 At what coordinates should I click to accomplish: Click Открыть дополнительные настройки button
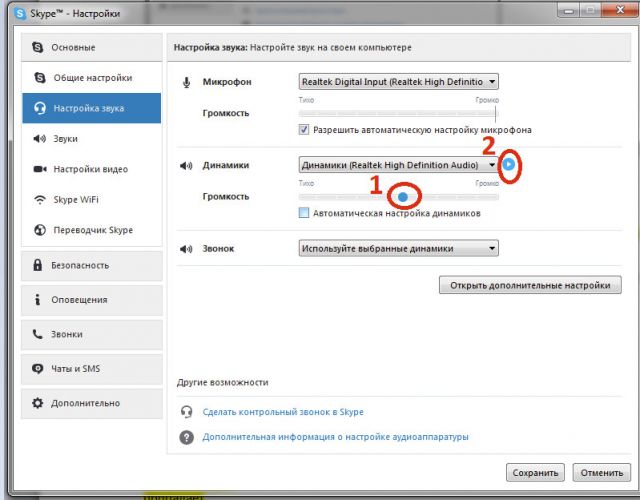(530, 285)
